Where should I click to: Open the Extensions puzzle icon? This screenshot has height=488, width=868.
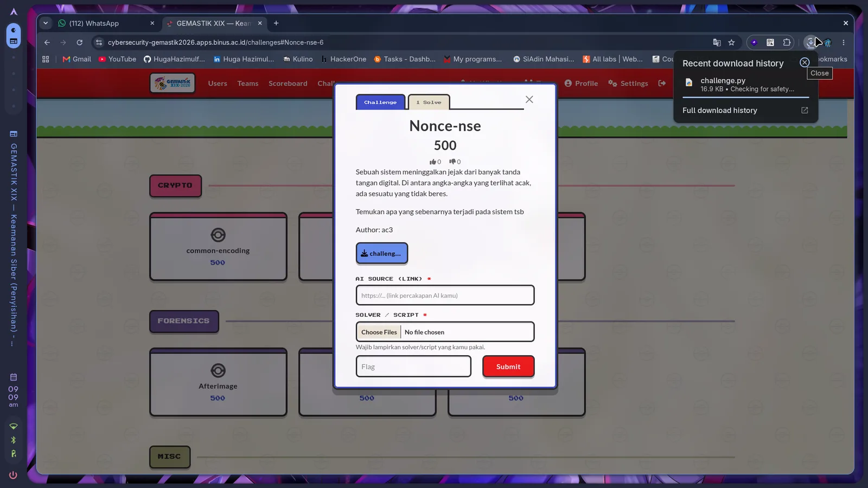(787, 42)
